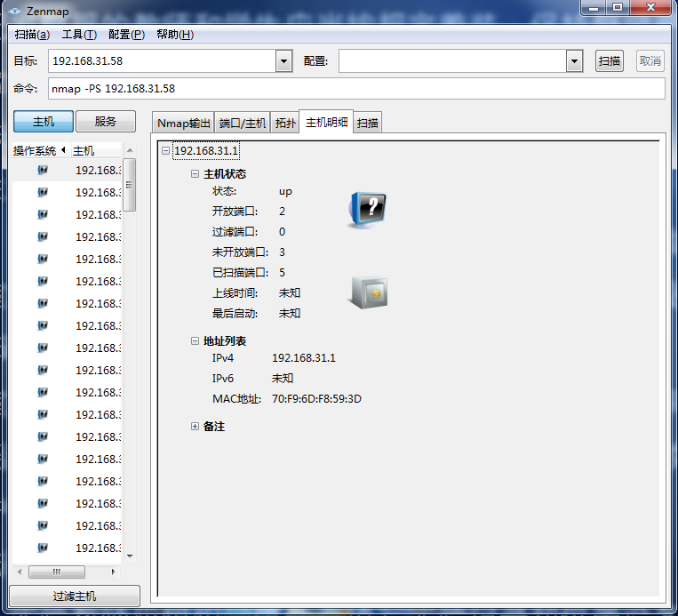Viewport: 678px width, 616px height.
Task: Collapse the 主机状态 section
Action: 195,174
